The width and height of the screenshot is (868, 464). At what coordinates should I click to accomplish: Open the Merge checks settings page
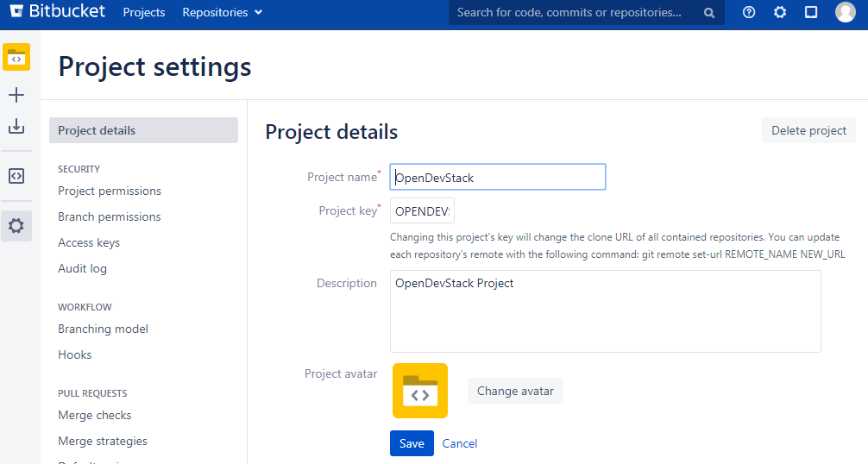95,415
